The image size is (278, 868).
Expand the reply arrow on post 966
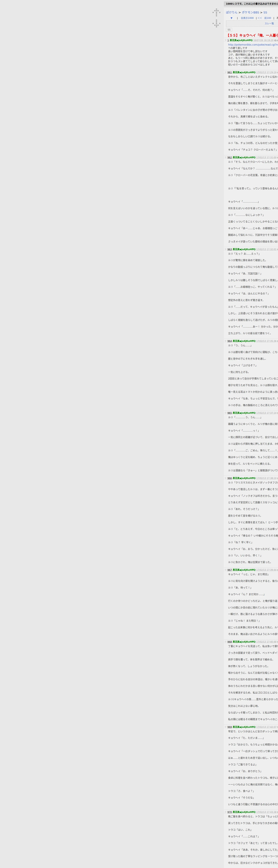(x=226, y=478)
